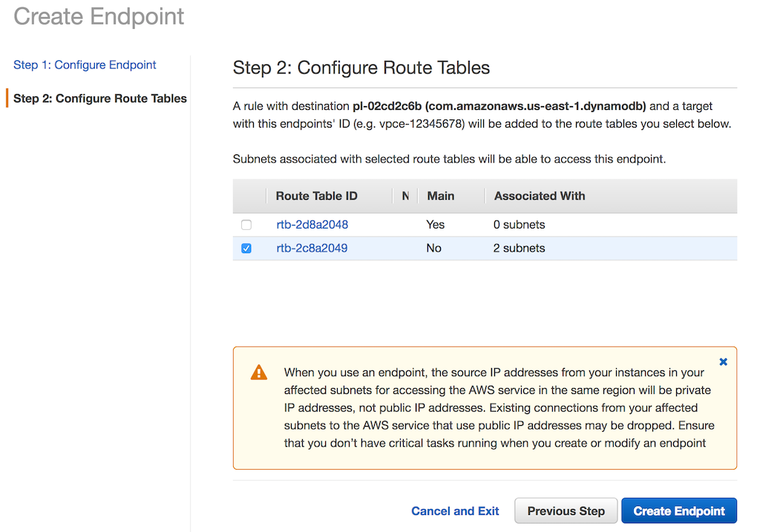Sort by the Associated With column
760x532 pixels.
540,196
